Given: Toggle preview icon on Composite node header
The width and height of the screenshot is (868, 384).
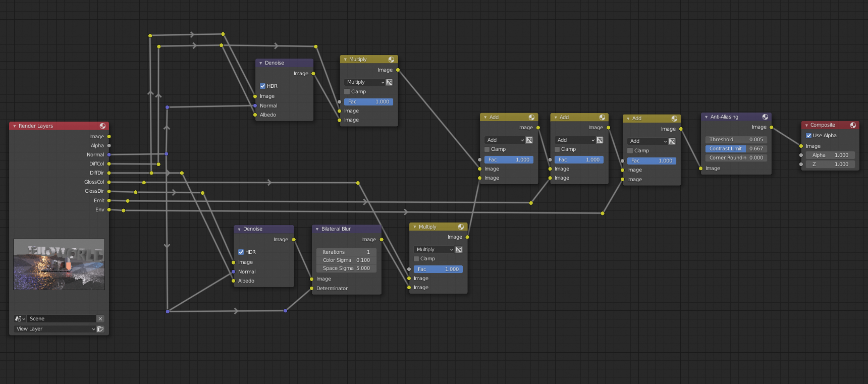Looking at the screenshot, I should coord(853,125).
